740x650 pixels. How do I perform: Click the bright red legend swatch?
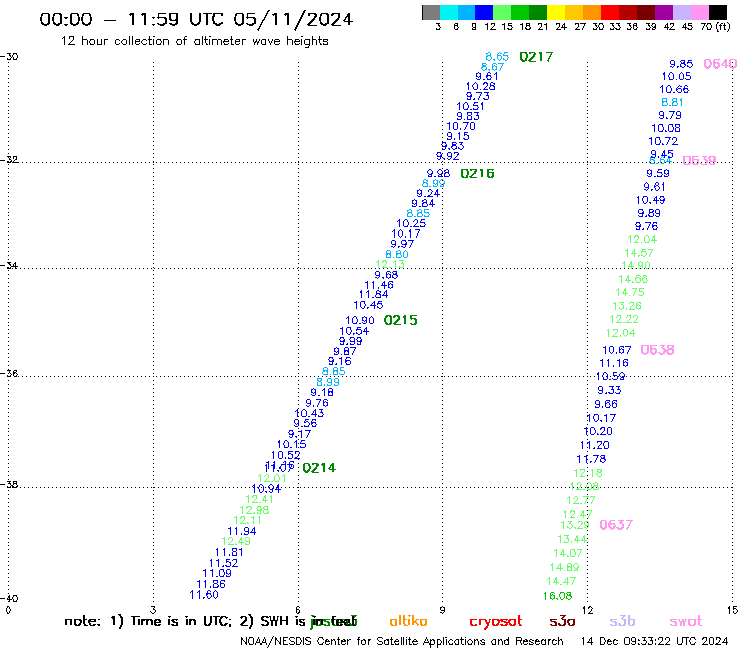click(x=610, y=12)
